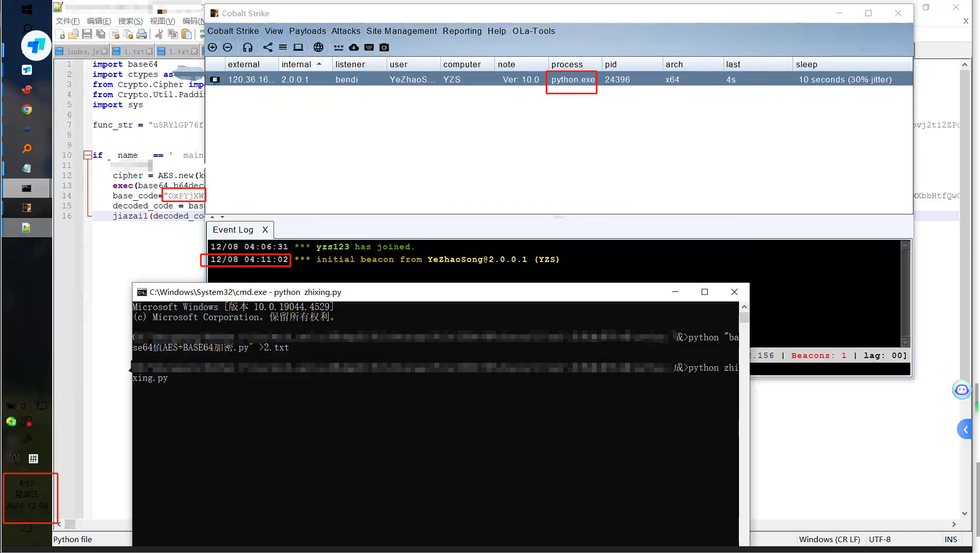The image size is (980, 553).
Task: Open Cobalt Strike menu
Action: (x=233, y=31)
